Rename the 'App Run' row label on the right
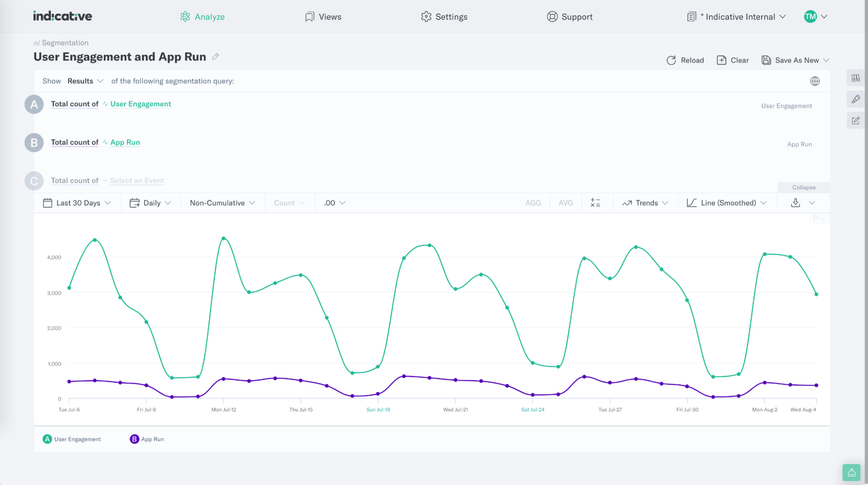The height and width of the screenshot is (485, 868). (799, 144)
